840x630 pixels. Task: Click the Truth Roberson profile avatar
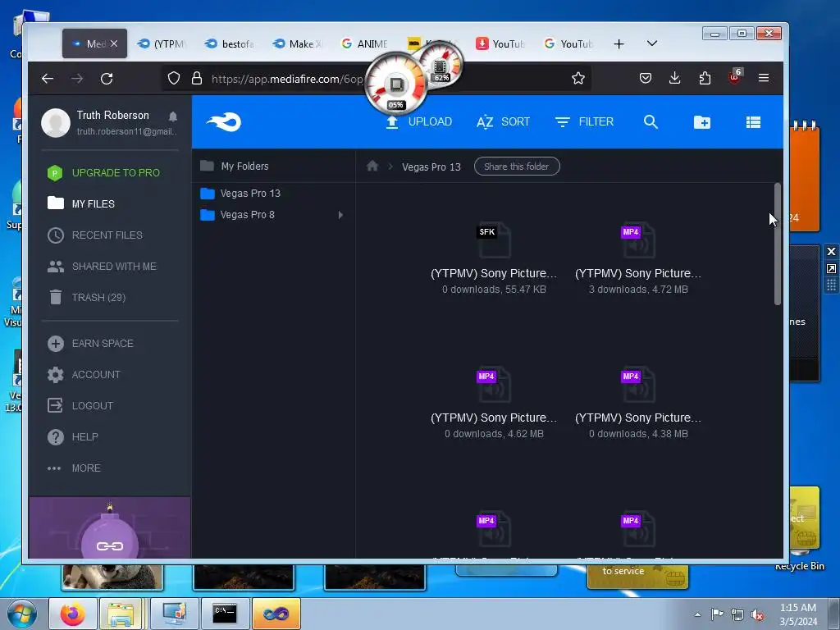(x=56, y=123)
